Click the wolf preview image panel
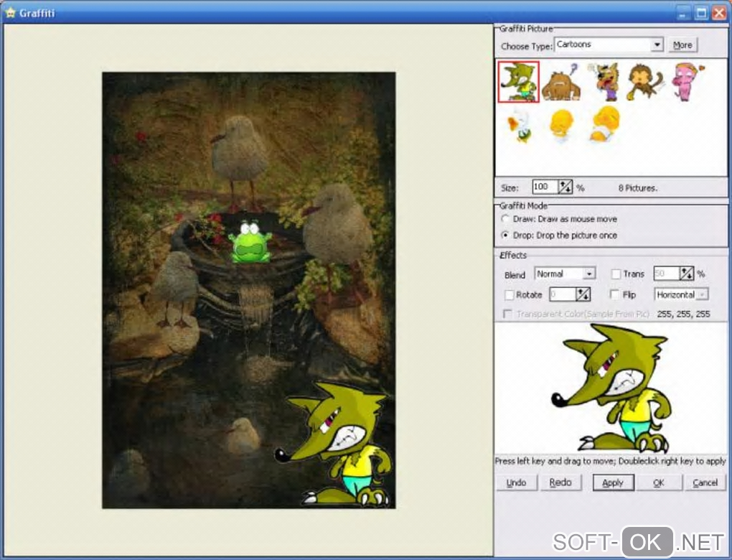Screen dimensions: 732x560 tap(611, 388)
